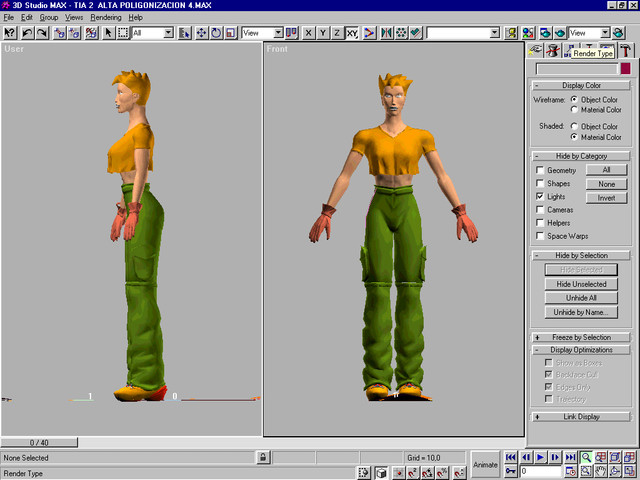Screen dimensions: 640x480
Task: Activate the Select and Link tool
Action: point(60,33)
